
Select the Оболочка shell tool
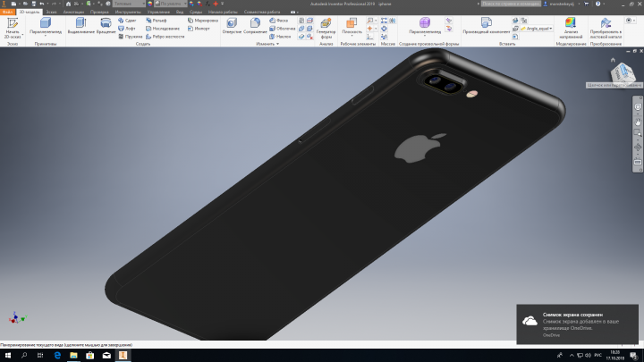(283, 29)
